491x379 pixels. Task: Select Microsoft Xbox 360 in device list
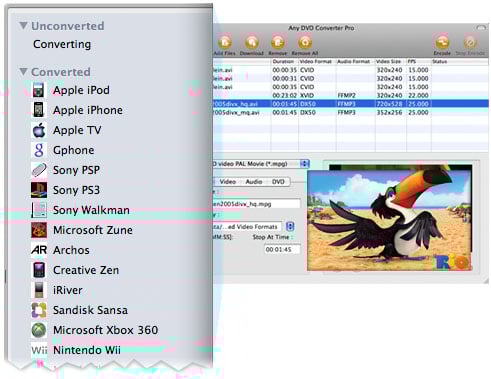[x=106, y=330]
